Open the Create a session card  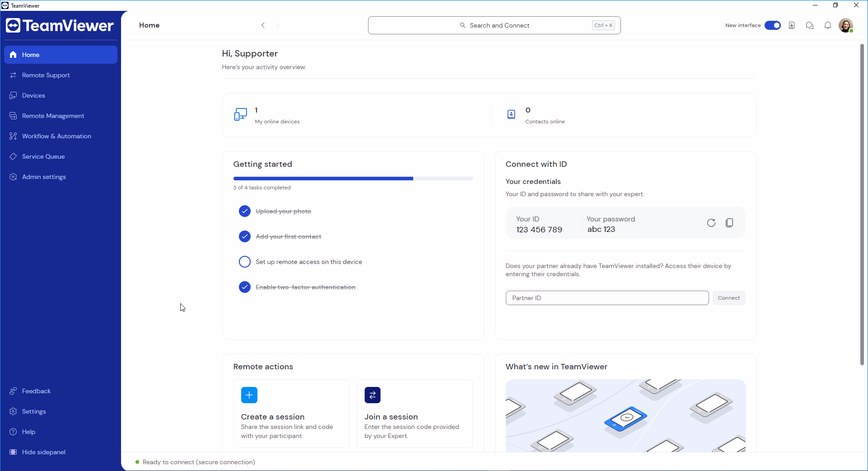coord(291,414)
